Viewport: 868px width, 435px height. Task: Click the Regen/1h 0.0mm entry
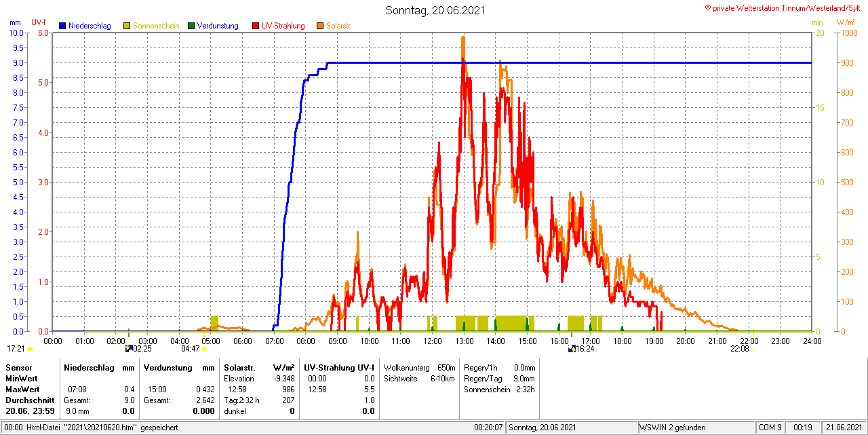(x=499, y=367)
